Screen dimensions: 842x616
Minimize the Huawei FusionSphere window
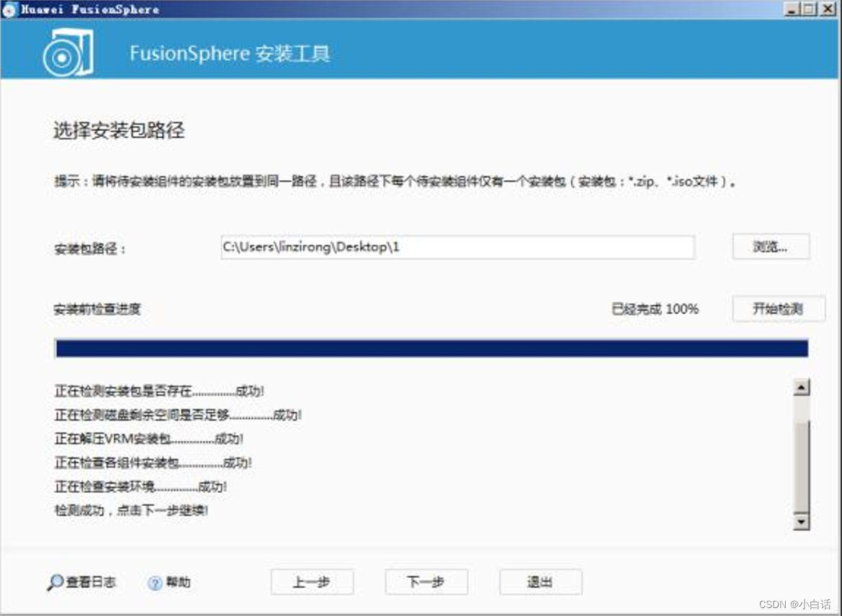coord(792,9)
